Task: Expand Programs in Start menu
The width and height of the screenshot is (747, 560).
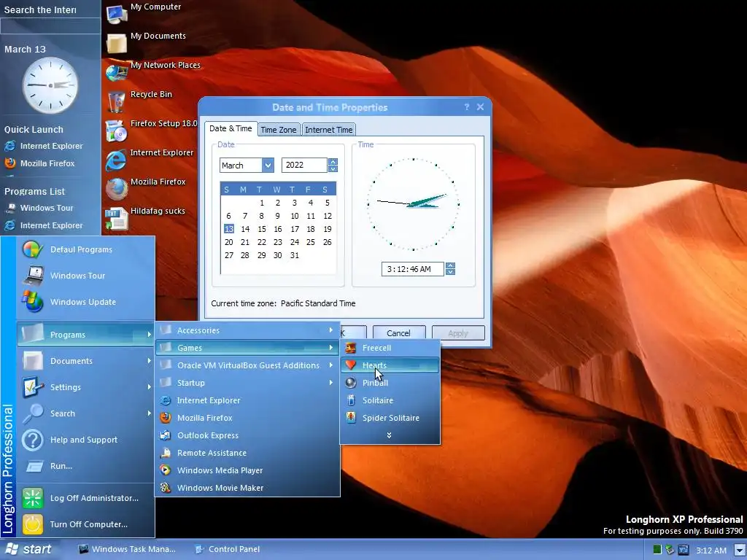Action: pos(85,335)
